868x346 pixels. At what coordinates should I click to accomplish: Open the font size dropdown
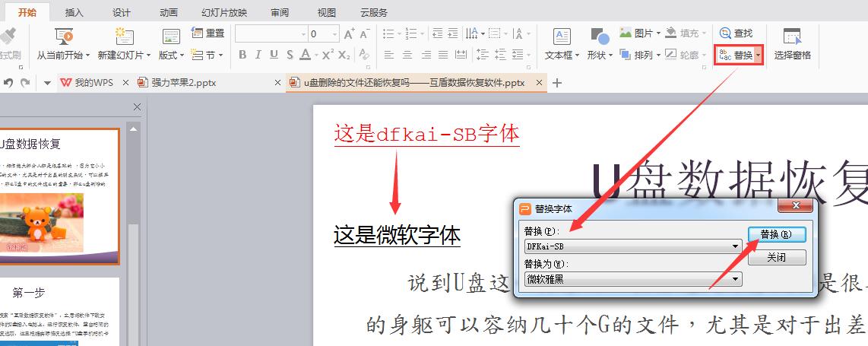point(335,34)
